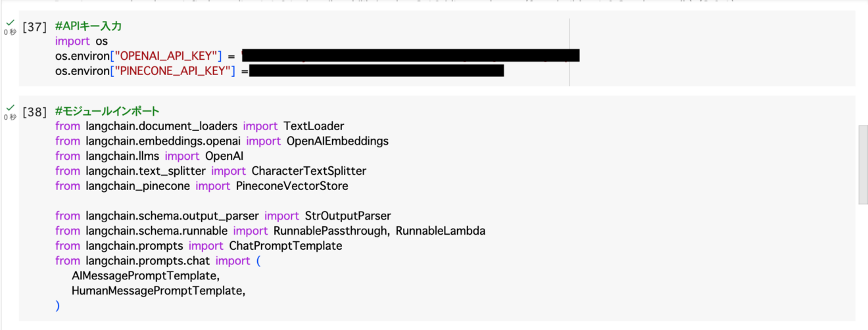Place cursor on "import os" line
This screenshot has height=330, width=868.
(82, 41)
